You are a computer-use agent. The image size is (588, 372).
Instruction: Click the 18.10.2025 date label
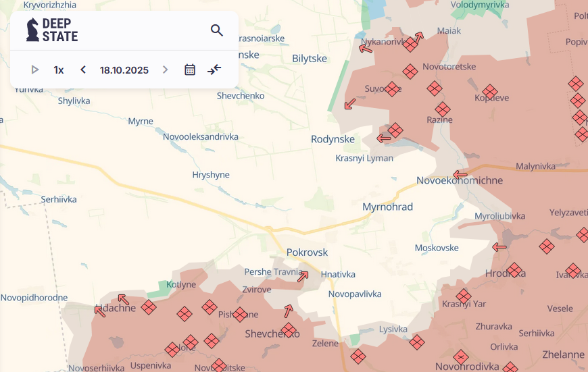[x=124, y=70]
